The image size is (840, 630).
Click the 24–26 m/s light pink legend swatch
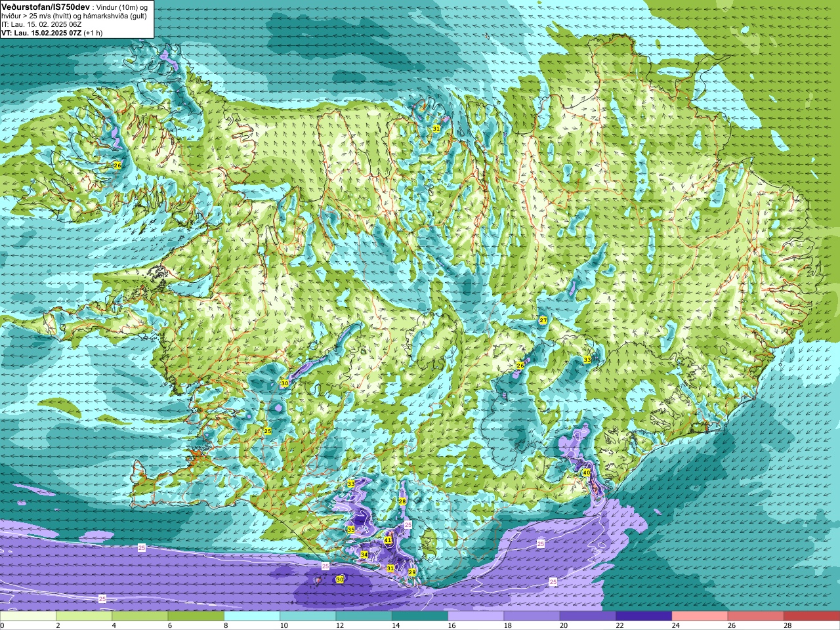[x=700, y=616]
